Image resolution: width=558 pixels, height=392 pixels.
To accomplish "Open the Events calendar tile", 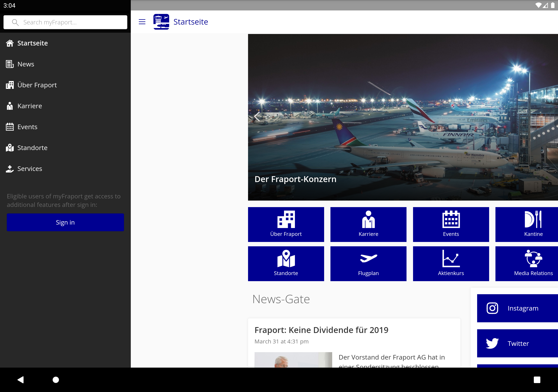I will pyautogui.click(x=451, y=224).
